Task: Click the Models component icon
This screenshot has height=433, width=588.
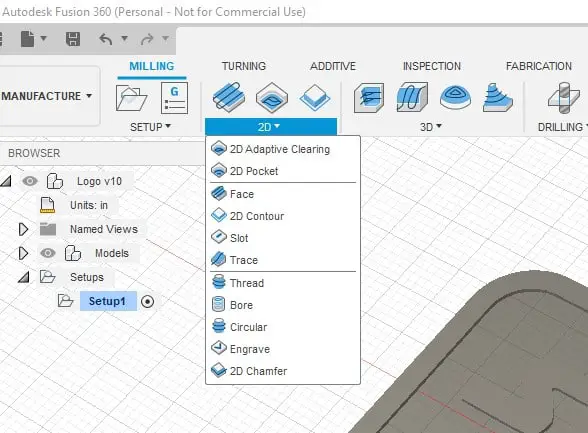Action: pyautogui.click(x=73, y=253)
